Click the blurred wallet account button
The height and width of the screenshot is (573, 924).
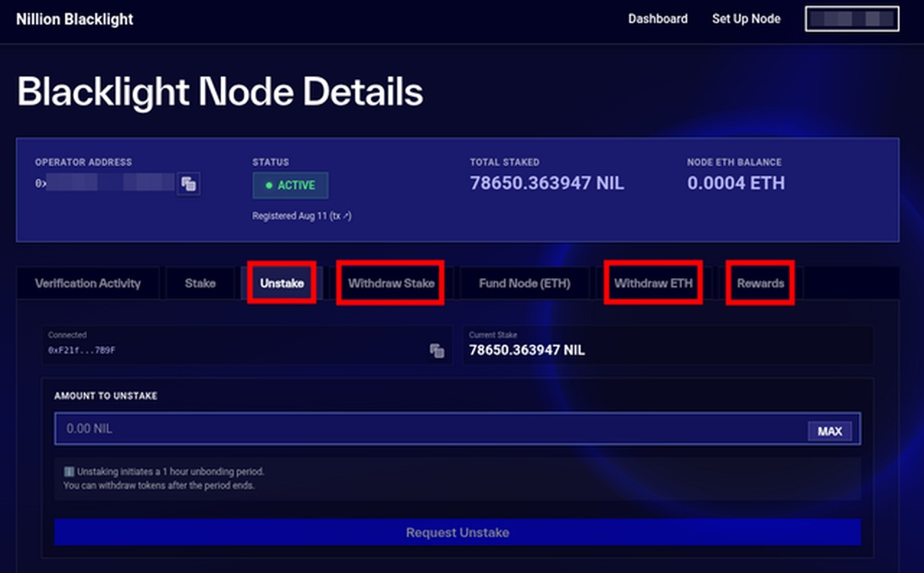point(852,19)
